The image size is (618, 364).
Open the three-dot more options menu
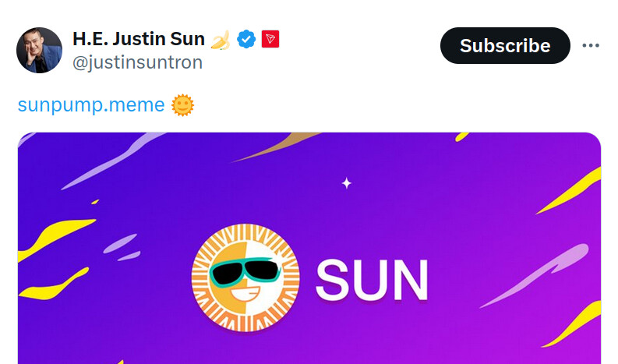592,45
